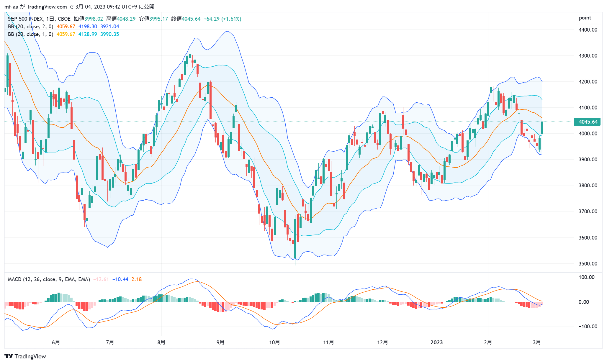This screenshot has height=364, width=607.
Task: Click the lower band value 3990.35
Action: click(110, 34)
